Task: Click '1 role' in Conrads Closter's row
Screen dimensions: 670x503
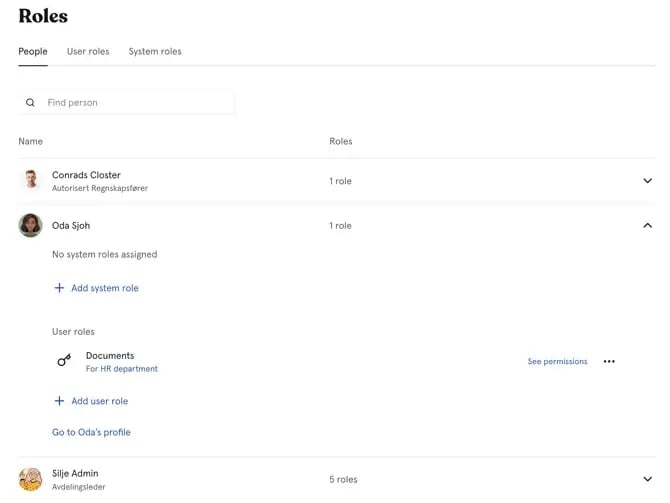Action: point(341,181)
